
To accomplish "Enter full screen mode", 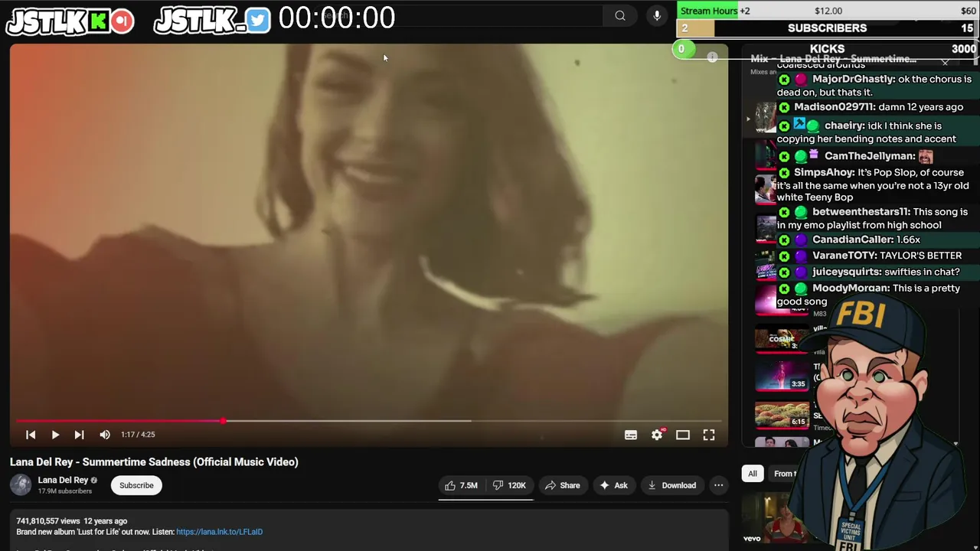I will click(x=709, y=435).
